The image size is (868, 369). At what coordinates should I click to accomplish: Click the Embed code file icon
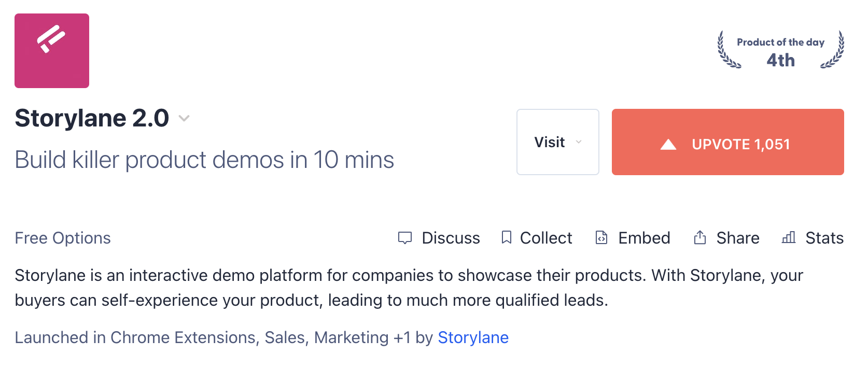click(x=601, y=237)
